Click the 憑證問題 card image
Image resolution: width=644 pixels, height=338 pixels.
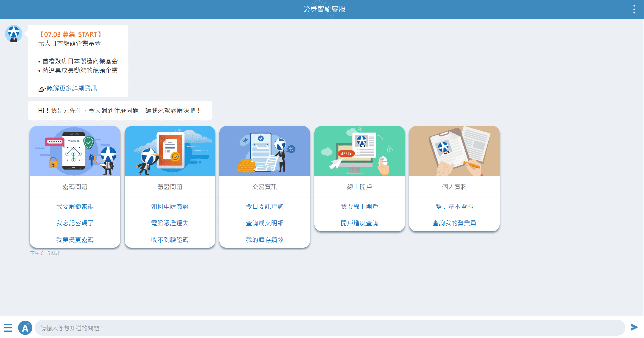[x=170, y=151]
